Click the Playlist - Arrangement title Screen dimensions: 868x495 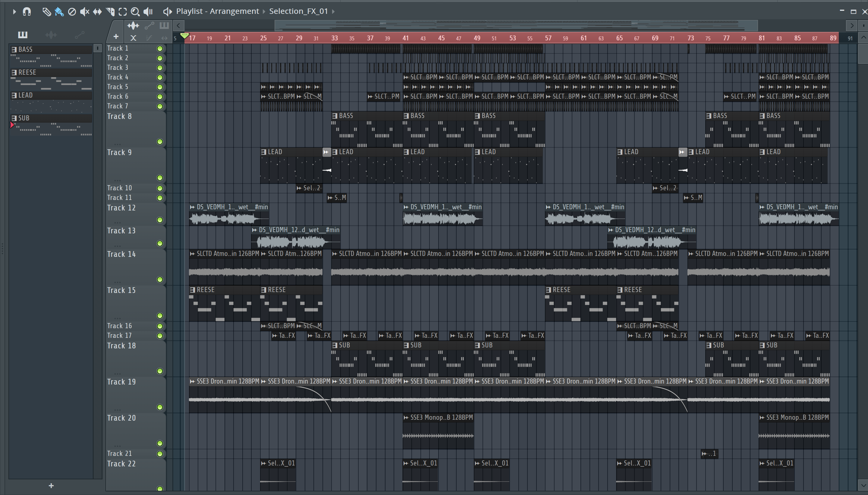[x=217, y=11]
